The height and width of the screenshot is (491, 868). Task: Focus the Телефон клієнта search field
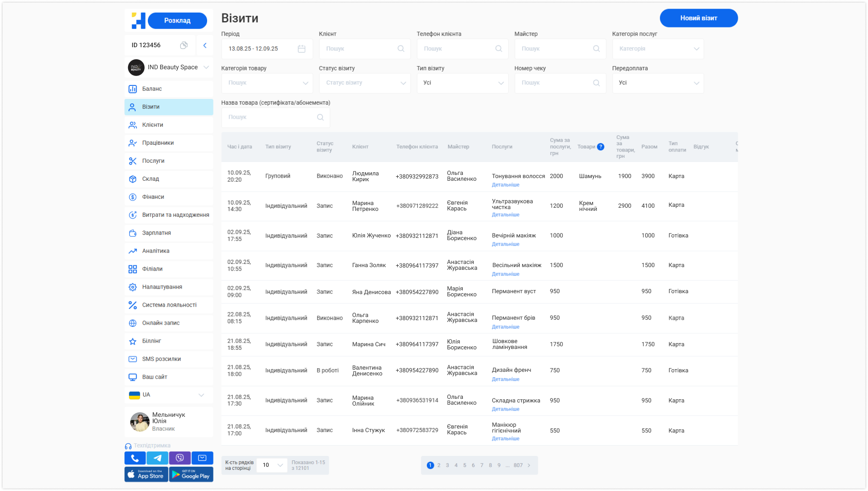pyautogui.click(x=462, y=49)
